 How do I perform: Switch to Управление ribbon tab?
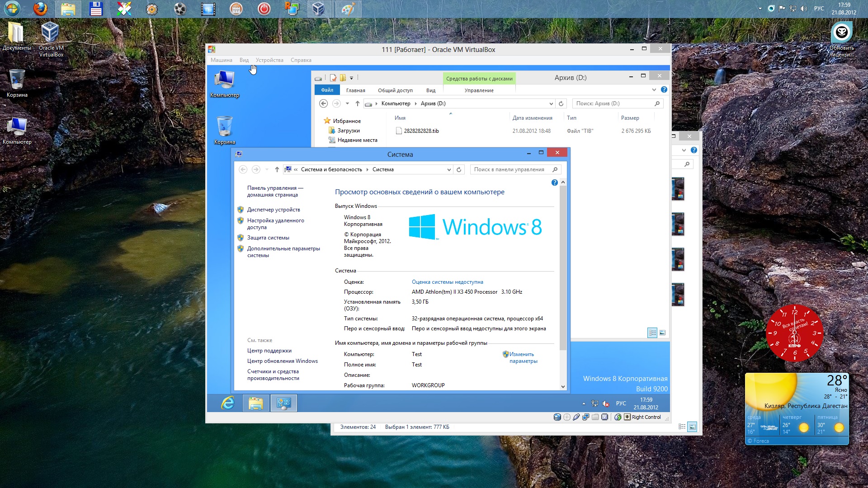pyautogui.click(x=479, y=90)
